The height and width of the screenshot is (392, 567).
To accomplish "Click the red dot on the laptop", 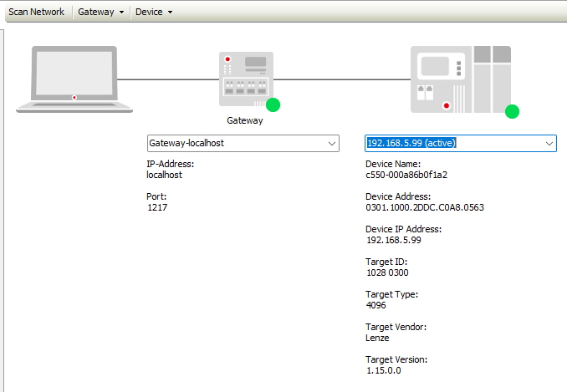I will 74,98.
